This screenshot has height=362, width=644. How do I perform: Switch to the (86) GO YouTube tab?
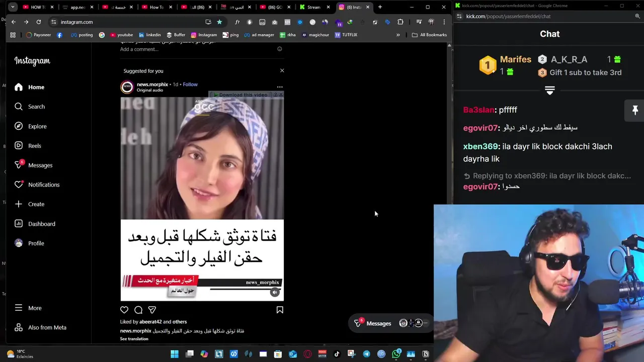(275, 7)
